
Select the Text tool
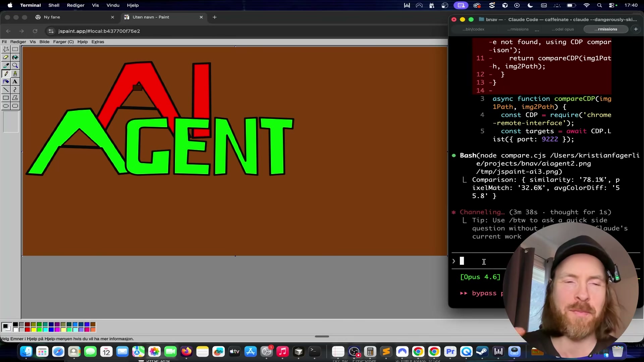(15, 82)
